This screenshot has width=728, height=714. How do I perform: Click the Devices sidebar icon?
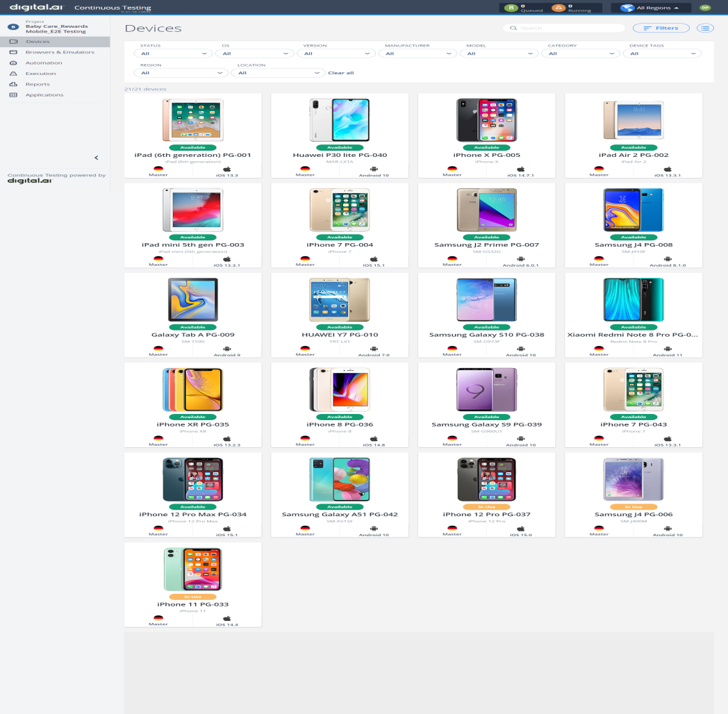(x=13, y=42)
